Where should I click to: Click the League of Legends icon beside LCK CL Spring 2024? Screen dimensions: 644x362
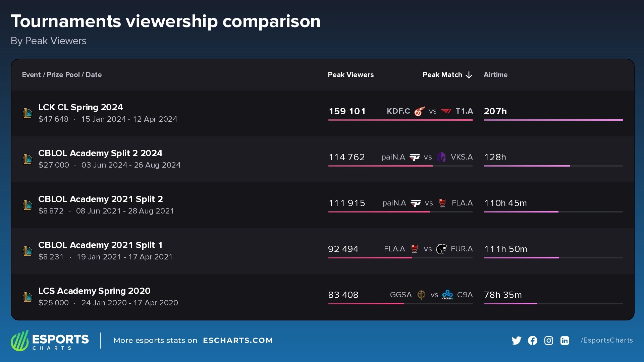click(x=28, y=113)
